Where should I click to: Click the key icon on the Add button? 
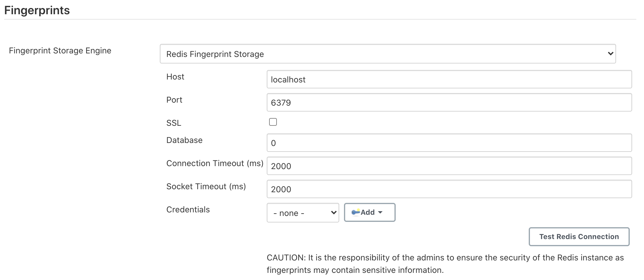pyautogui.click(x=356, y=212)
